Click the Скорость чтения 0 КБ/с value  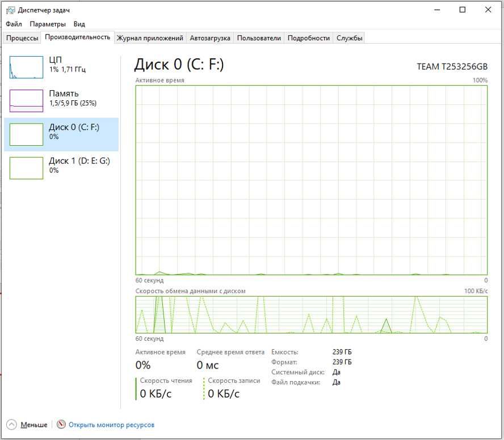(156, 394)
